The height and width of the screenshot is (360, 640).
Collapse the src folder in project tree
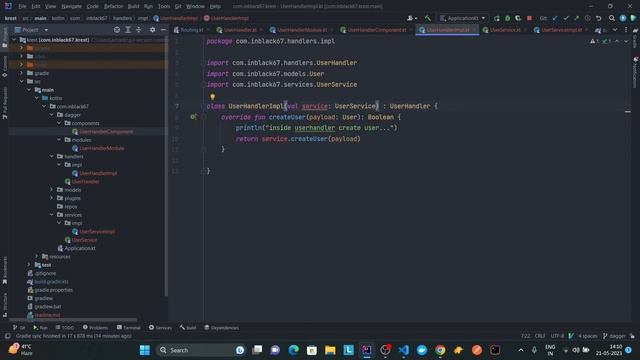tap(22, 82)
